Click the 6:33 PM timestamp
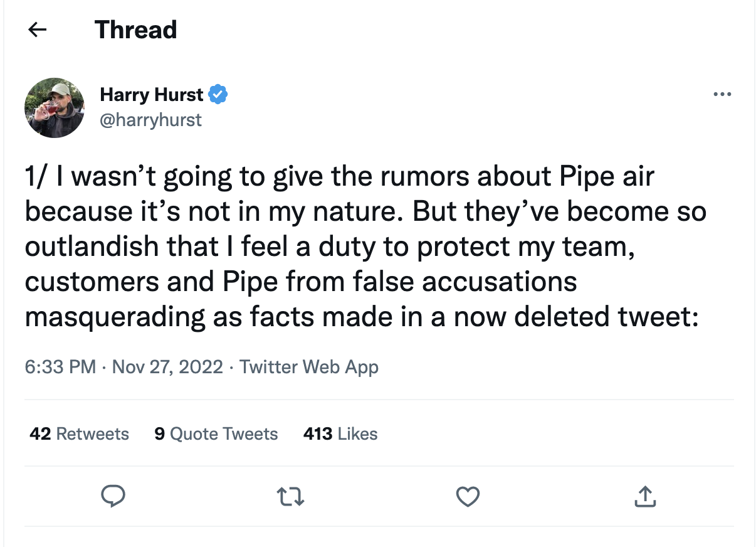756x547 pixels. 60,366
